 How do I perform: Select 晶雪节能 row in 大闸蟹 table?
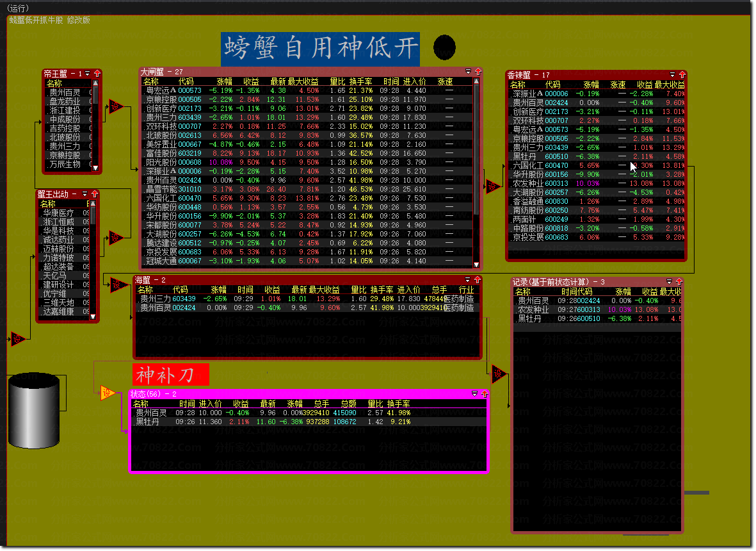[x=308, y=189]
